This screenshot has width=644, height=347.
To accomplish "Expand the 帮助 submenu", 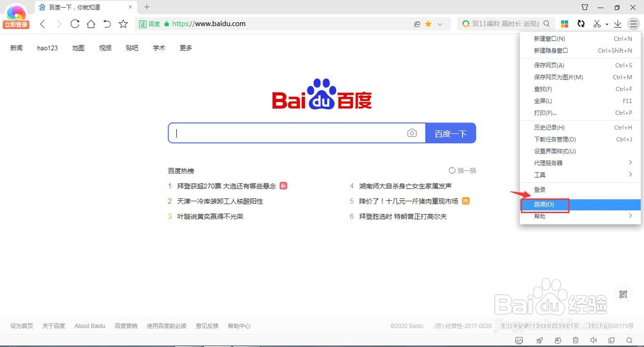I will pyautogui.click(x=580, y=216).
